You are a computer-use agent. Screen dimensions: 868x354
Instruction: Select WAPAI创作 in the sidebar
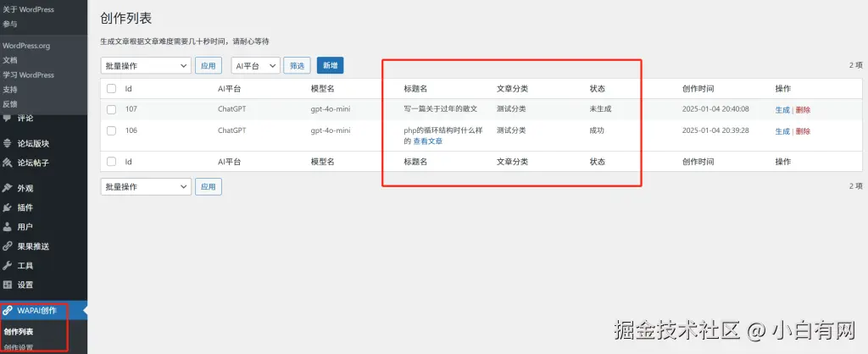pos(36,310)
